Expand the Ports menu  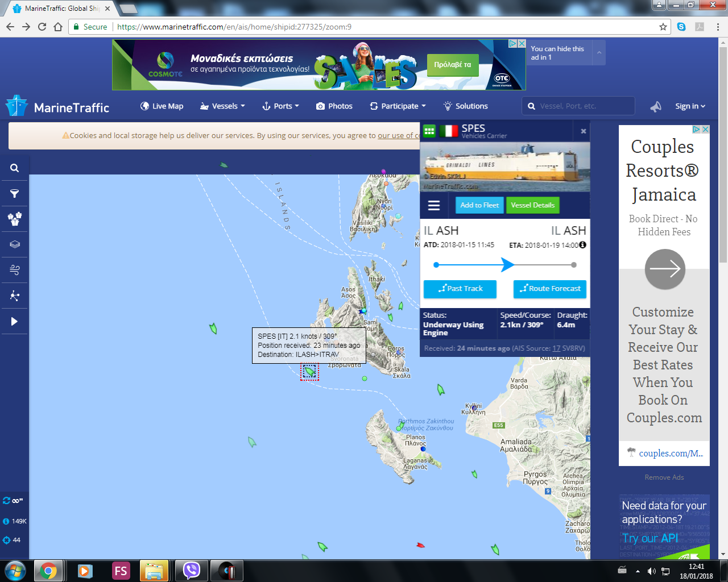280,106
